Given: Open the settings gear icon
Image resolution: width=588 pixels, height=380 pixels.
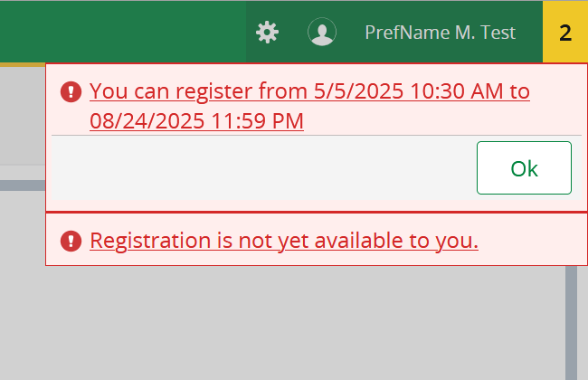Looking at the screenshot, I should (267, 33).
